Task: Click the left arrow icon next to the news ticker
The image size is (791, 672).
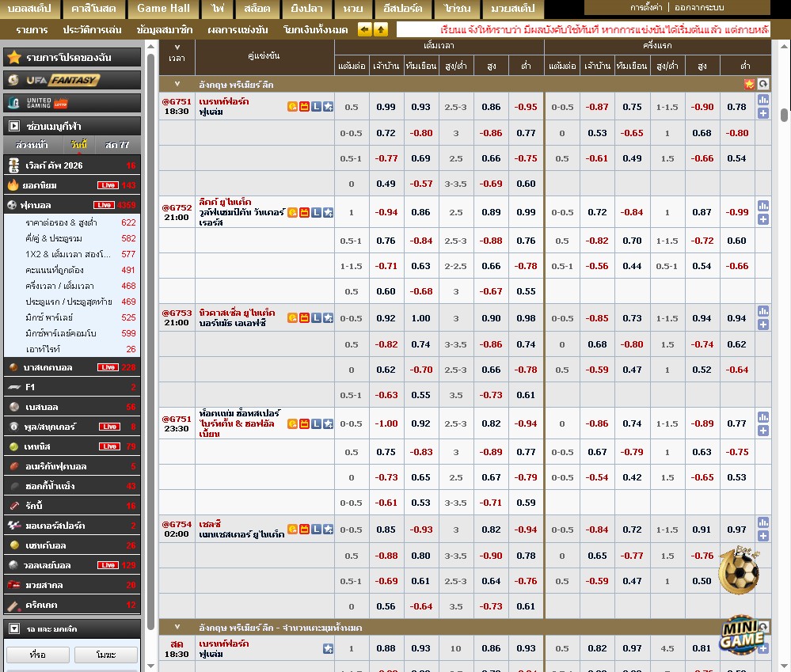Action: pyautogui.click(x=365, y=29)
